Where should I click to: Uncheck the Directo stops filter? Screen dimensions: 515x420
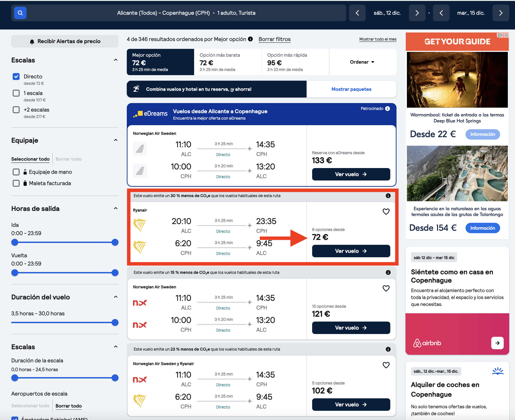point(16,77)
